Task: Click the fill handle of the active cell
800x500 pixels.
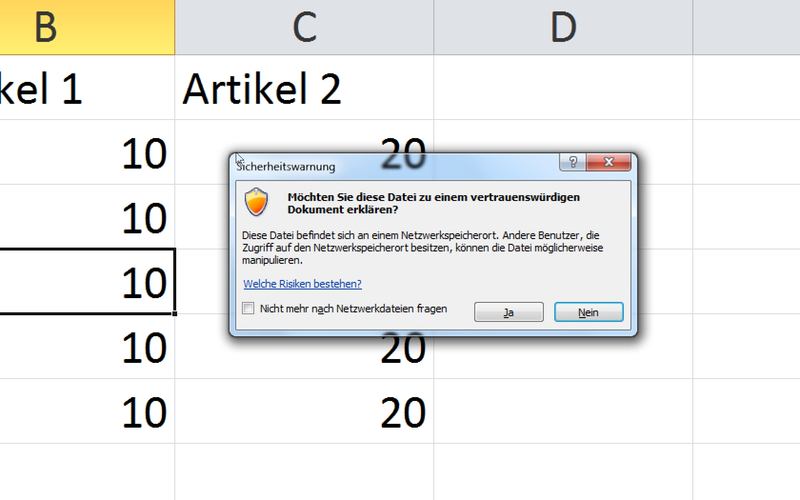Action: click(x=175, y=314)
